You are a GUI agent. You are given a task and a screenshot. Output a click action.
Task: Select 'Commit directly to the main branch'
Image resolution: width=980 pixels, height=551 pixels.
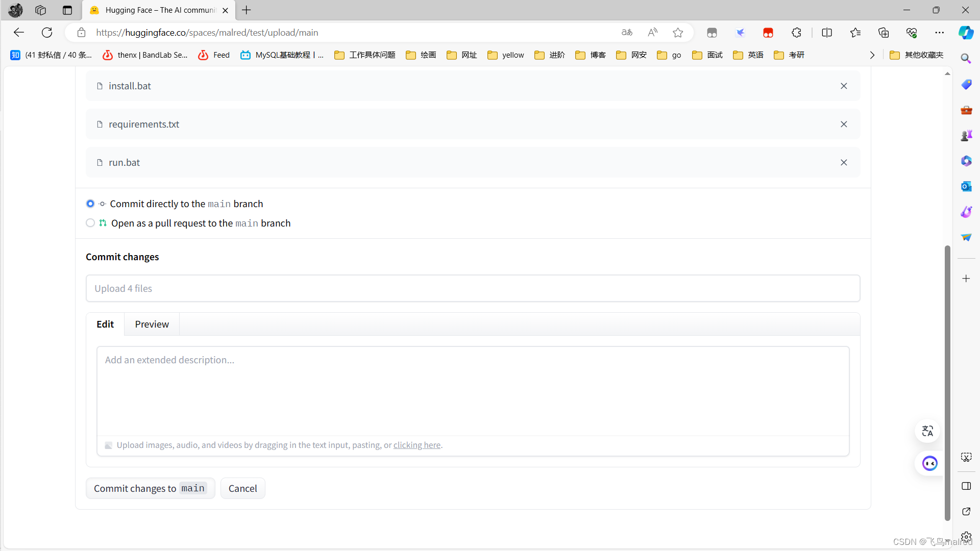click(x=90, y=203)
